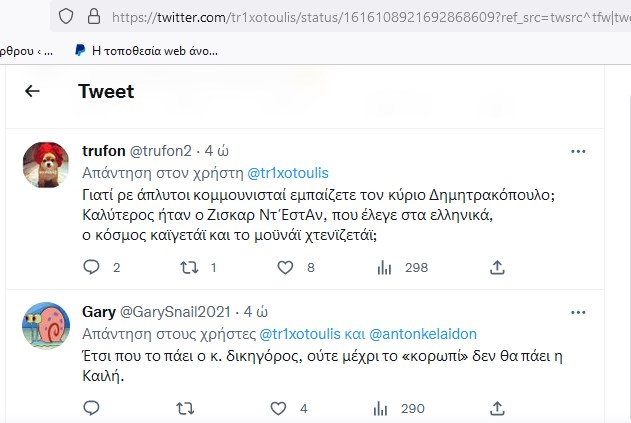Open @antonkelaidon mention link in Gary's reply

tap(423, 334)
